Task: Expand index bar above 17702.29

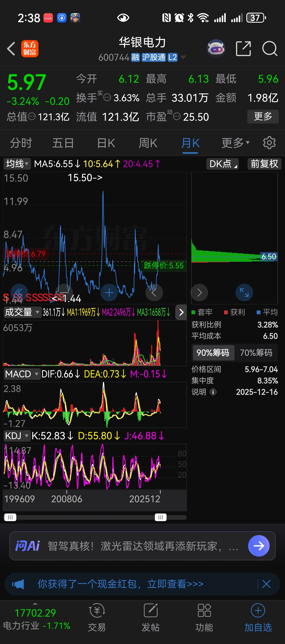Action: tap(35, 604)
